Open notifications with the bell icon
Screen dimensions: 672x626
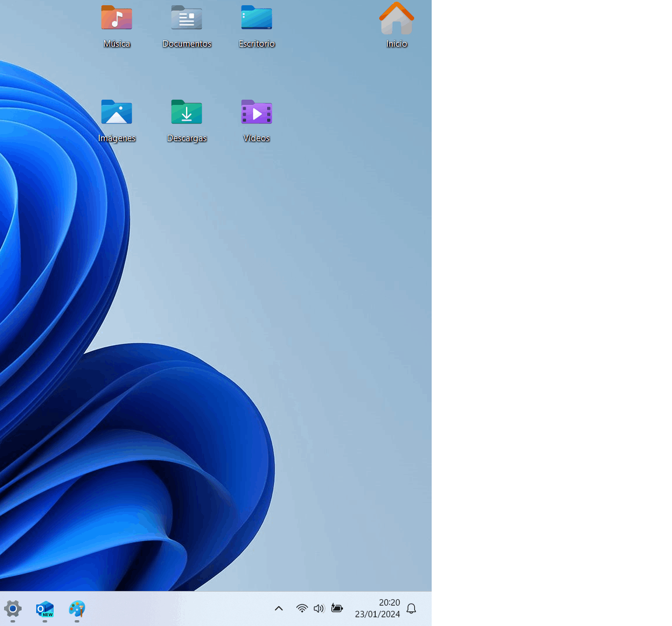(x=411, y=609)
